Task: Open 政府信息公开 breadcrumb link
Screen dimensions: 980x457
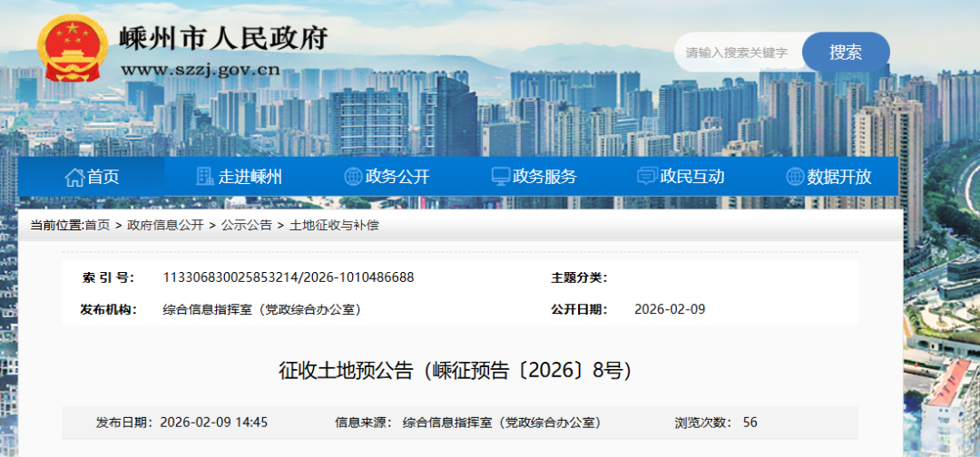Action: click(165, 225)
